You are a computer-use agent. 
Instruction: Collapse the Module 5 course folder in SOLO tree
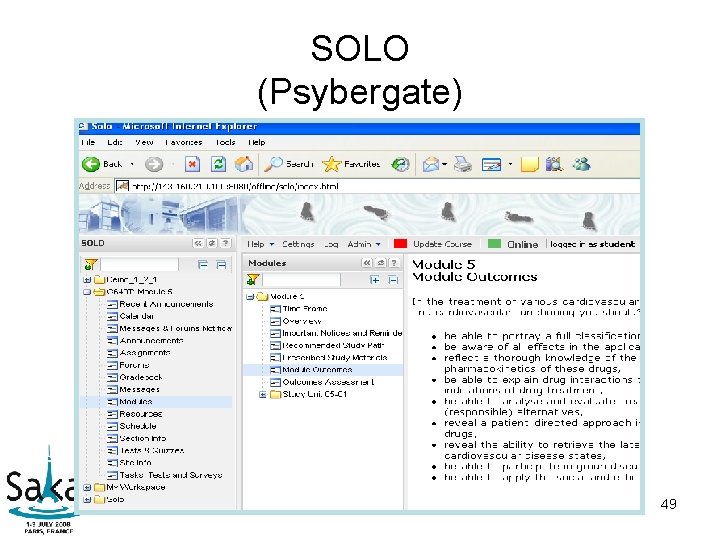87,292
